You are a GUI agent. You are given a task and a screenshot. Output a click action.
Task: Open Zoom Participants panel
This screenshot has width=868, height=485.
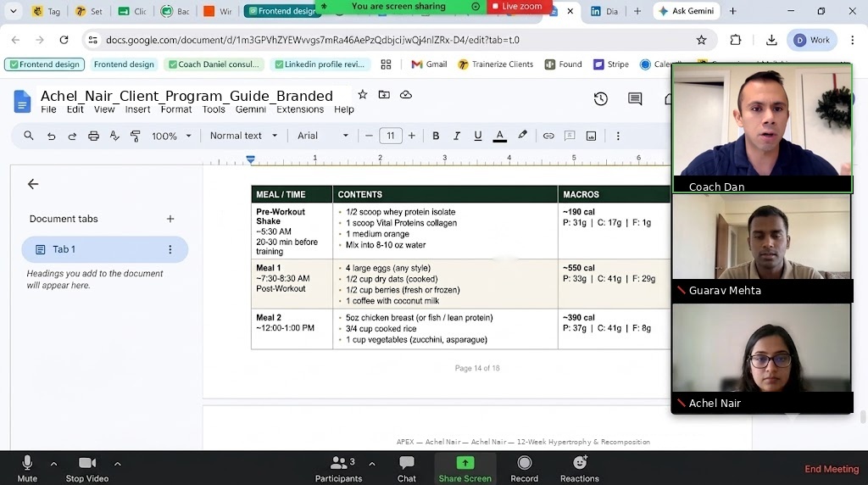click(339, 468)
